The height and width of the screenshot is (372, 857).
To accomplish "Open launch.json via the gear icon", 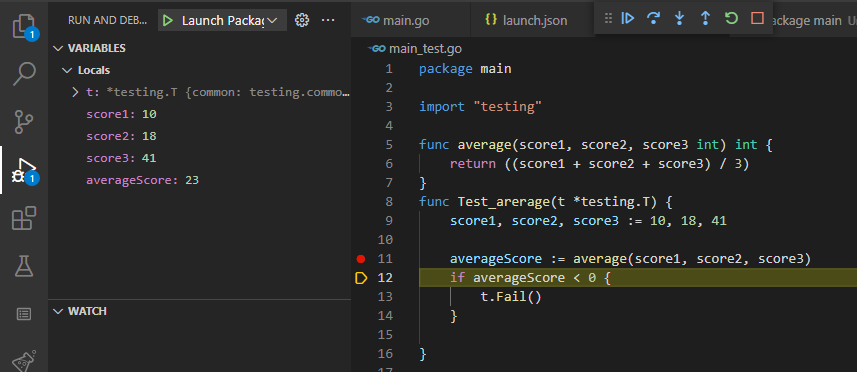I will pos(302,20).
